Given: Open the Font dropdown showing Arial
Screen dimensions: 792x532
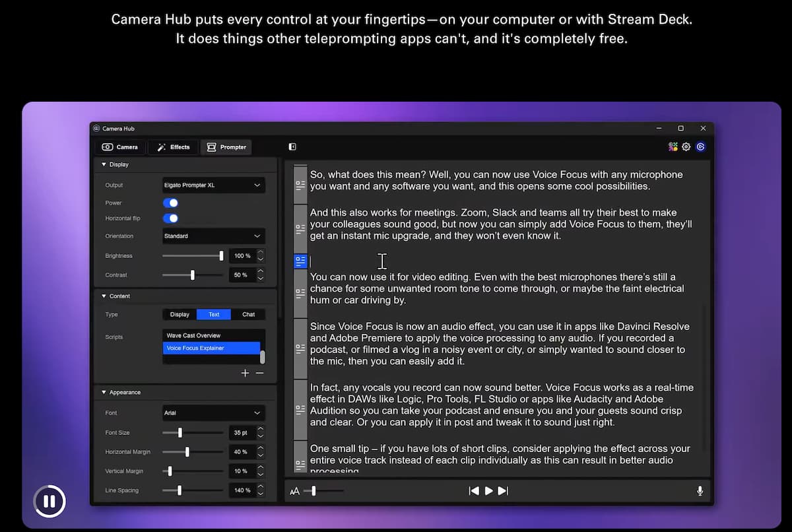Looking at the screenshot, I should point(214,413).
